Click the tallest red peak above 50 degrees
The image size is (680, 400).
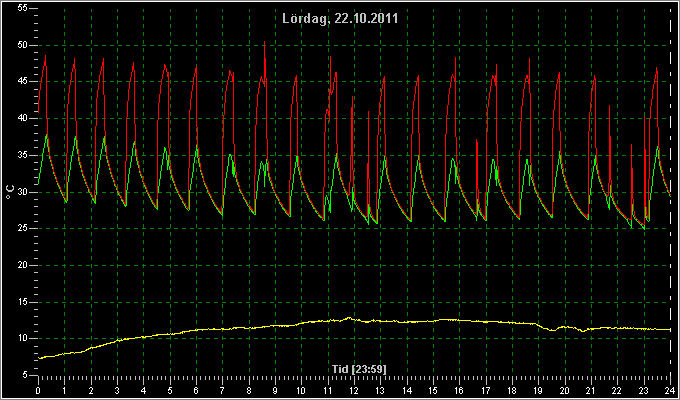coord(264,42)
